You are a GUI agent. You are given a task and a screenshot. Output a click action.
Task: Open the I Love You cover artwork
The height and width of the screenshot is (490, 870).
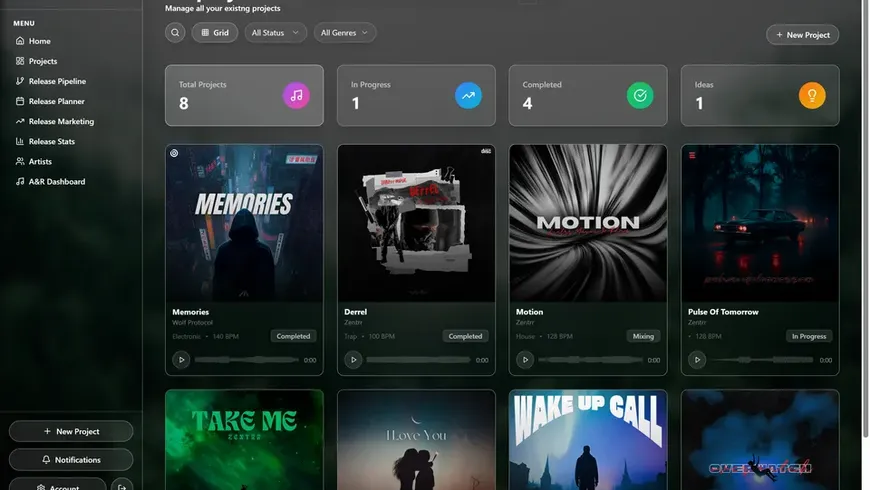click(x=416, y=440)
